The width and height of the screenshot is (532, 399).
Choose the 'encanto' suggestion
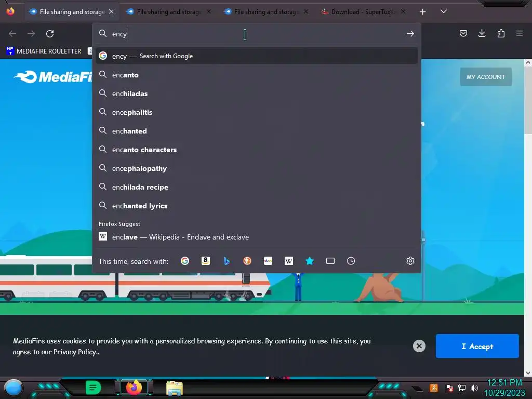(x=257, y=75)
